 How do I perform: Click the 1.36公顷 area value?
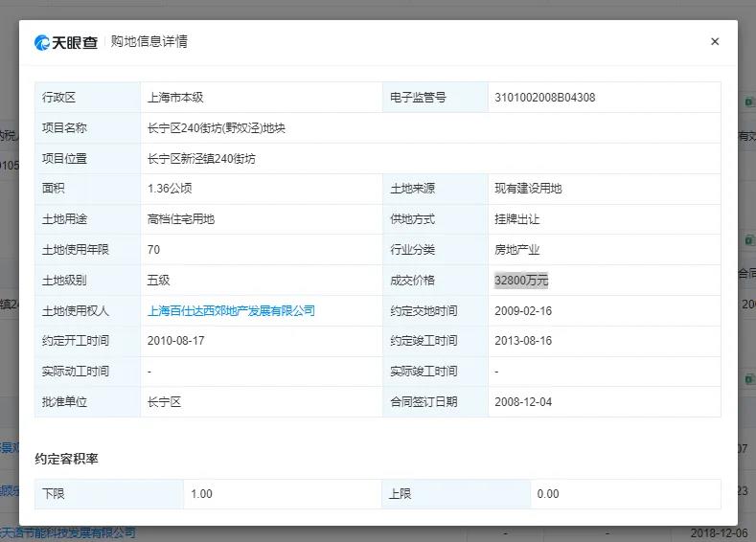pyautogui.click(x=170, y=189)
